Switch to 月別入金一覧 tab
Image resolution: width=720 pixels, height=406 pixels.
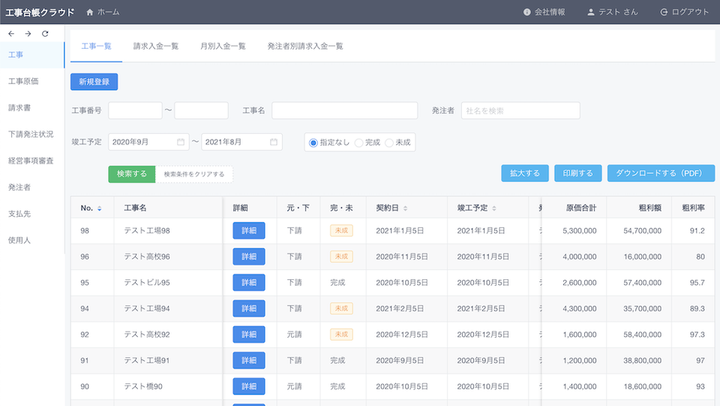coord(223,46)
